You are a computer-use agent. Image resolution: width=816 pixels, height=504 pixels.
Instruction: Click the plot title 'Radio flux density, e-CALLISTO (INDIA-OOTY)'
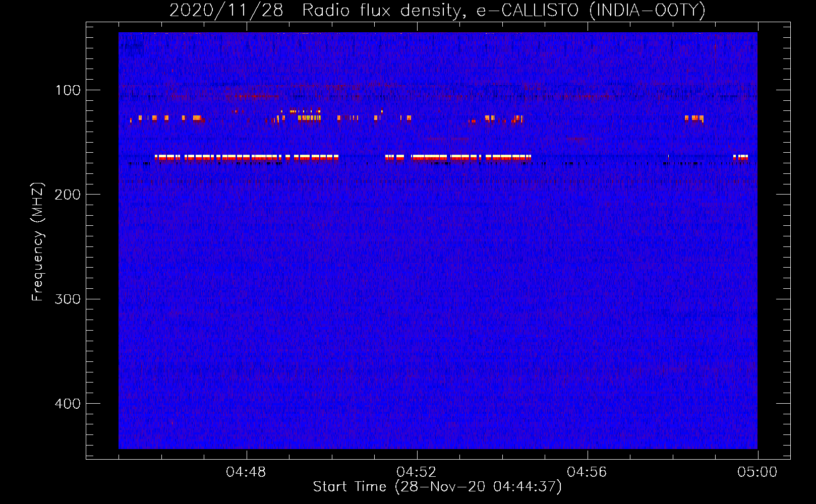coord(503,10)
